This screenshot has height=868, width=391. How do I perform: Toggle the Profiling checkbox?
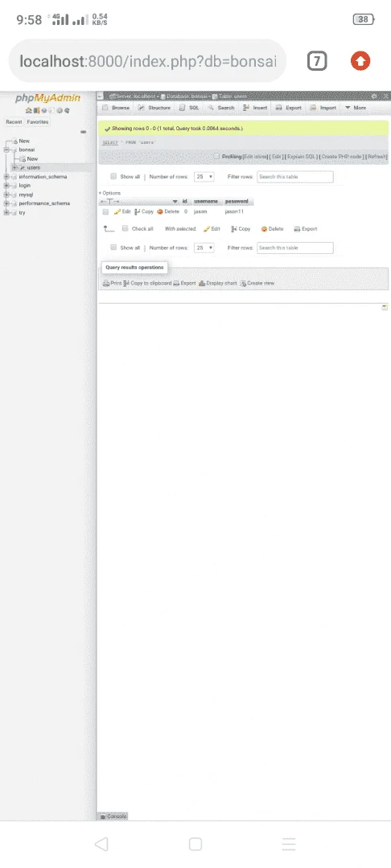pos(217,156)
